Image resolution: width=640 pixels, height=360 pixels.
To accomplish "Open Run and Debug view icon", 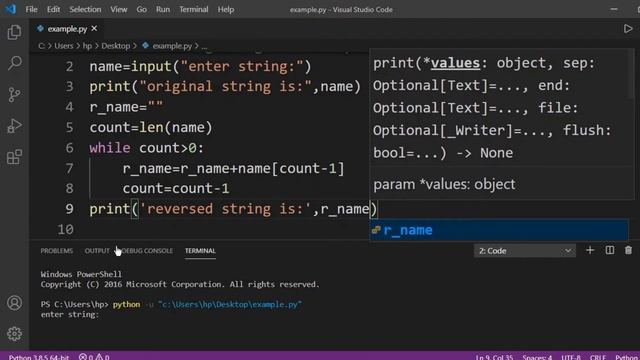I will (x=14, y=126).
